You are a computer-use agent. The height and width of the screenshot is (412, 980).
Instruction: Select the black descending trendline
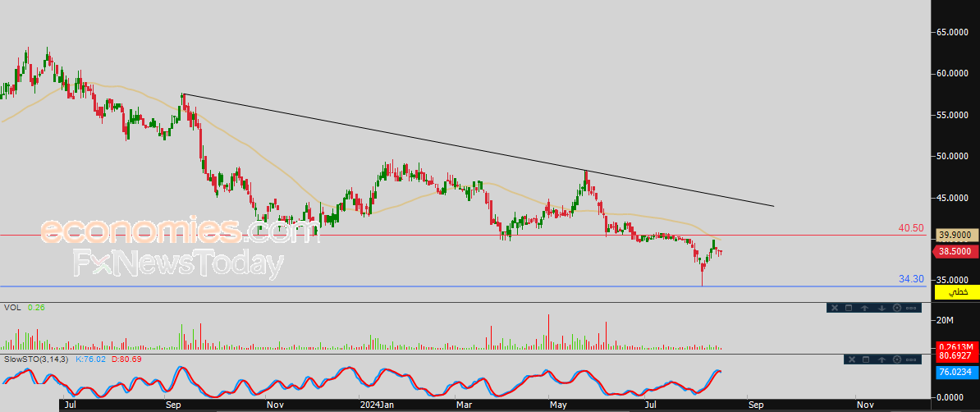(x=479, y=150)
